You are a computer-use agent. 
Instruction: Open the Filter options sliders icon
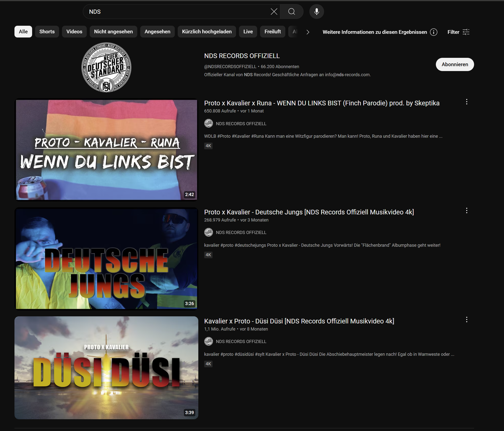[466, 32]
